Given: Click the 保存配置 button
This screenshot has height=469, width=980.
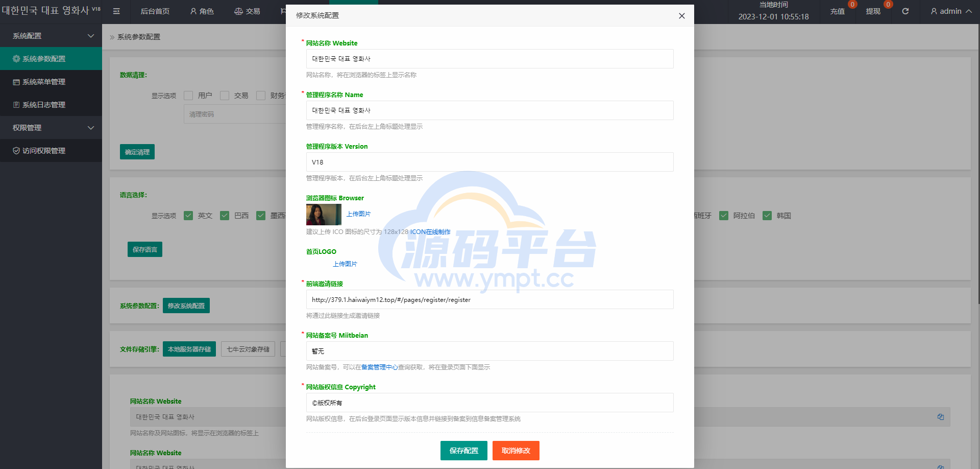Looking at the screenshot, I should (x=463, y=451).
